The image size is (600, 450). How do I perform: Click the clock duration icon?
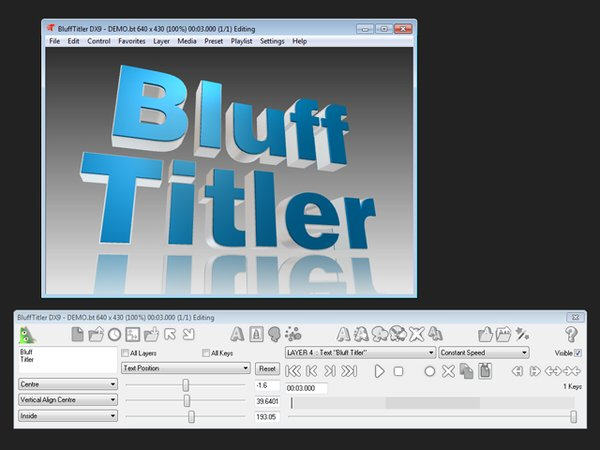114,335
